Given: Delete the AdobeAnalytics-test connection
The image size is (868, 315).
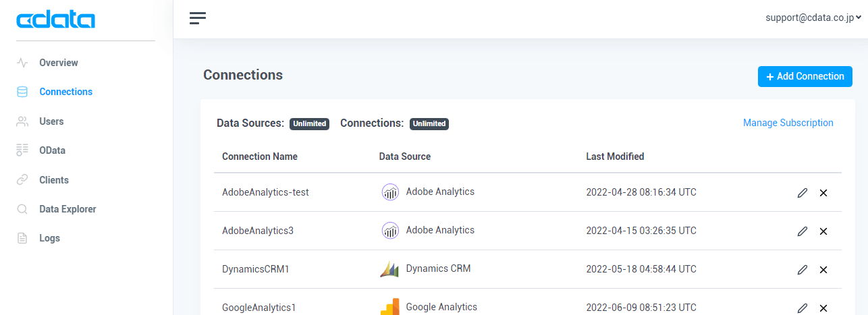Looking at the screenshot, I should coord(823,193).
